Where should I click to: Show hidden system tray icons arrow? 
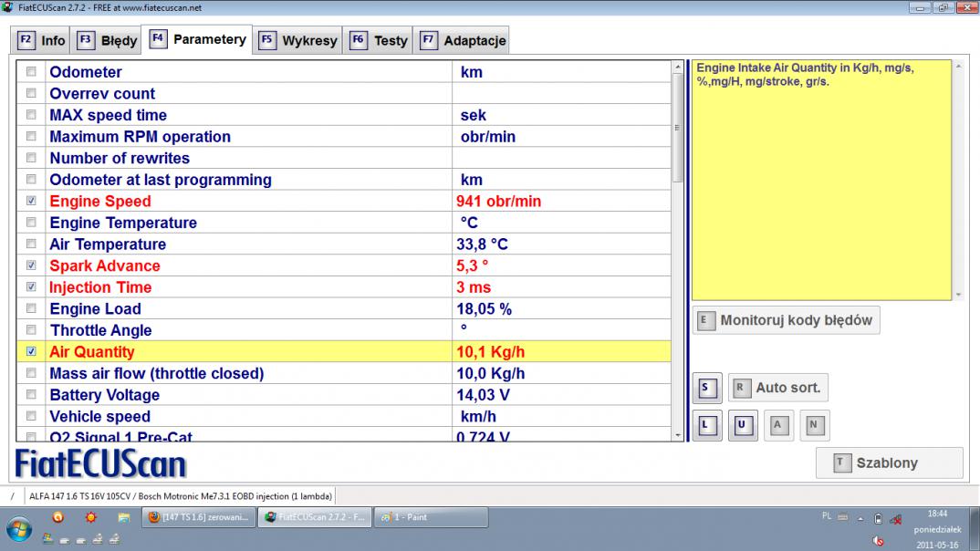click(860, 518)
